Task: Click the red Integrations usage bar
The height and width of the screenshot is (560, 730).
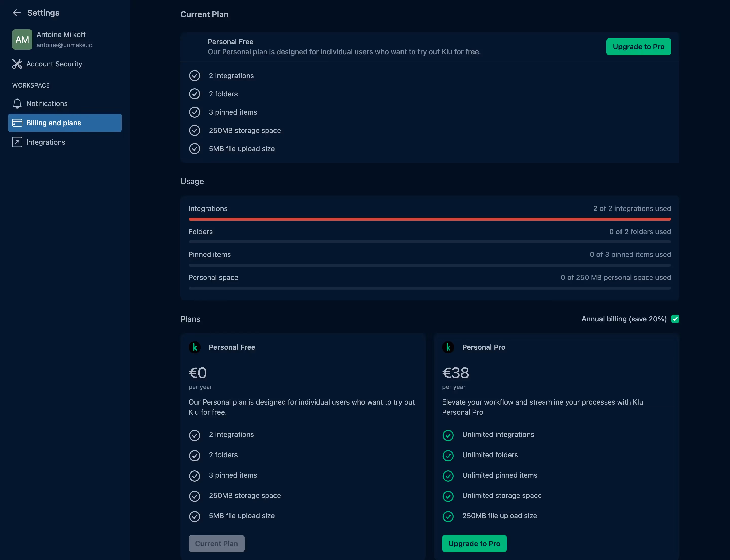Action: pos(429,219)
